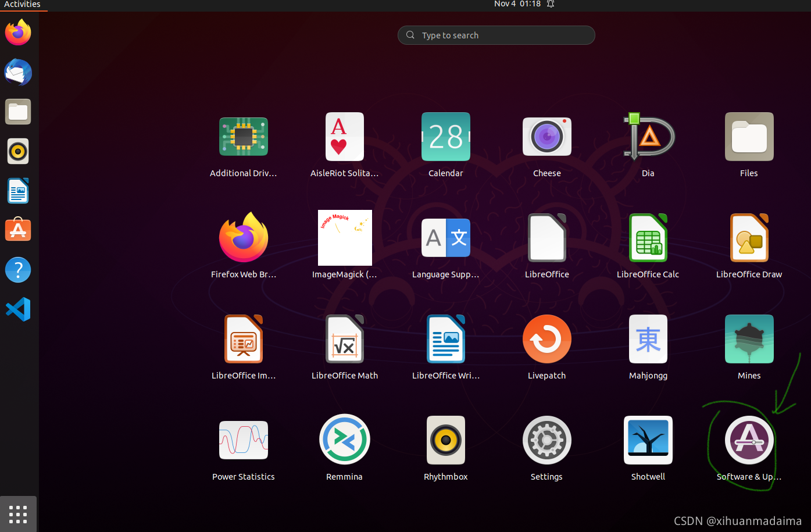The image size is (811, 532).
Task: Open the Calendar app
Action: click(446, 137)
